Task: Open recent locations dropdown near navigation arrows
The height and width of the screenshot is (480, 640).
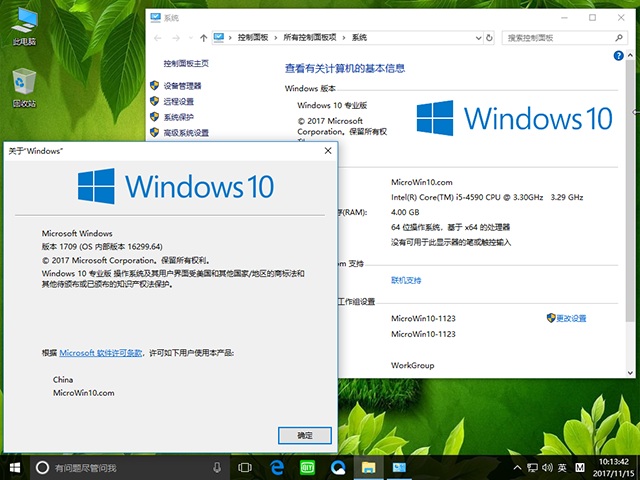Action: click(190, 38)
